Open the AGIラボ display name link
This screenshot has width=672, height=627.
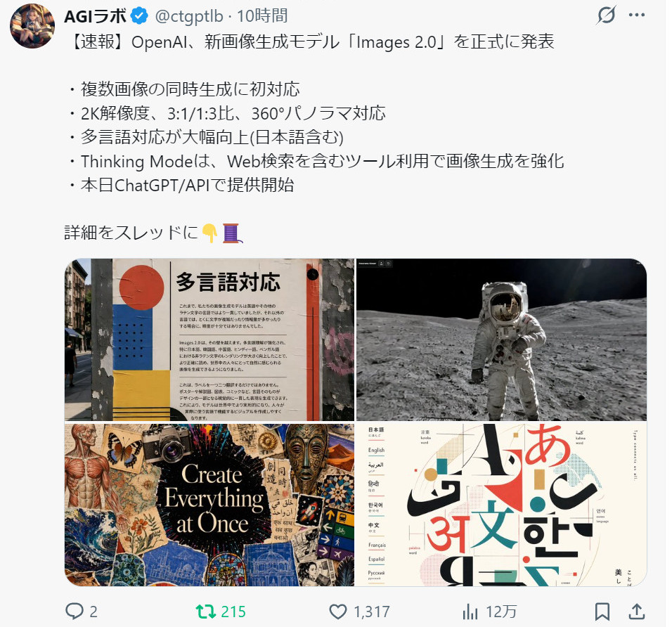pyautogui.click(x=95, y=16)
